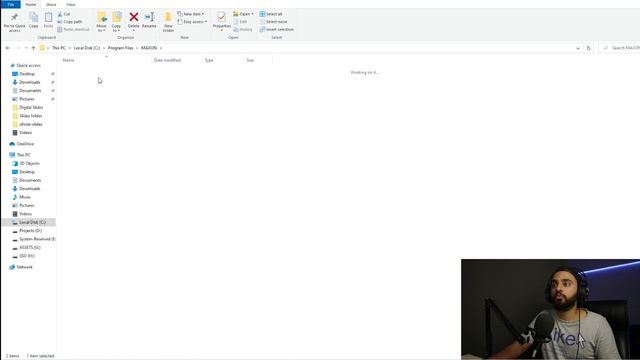Open the Digital Slides folder in sidebar

click(31, 107)
